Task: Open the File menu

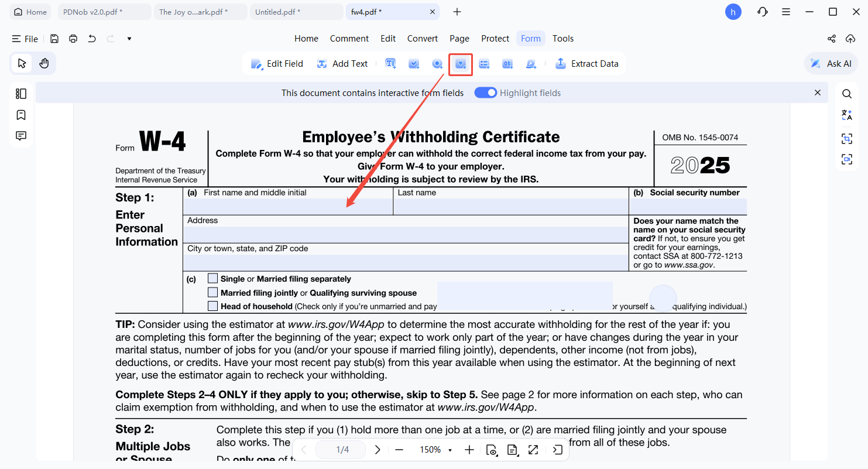Action: tap(25, 39)
